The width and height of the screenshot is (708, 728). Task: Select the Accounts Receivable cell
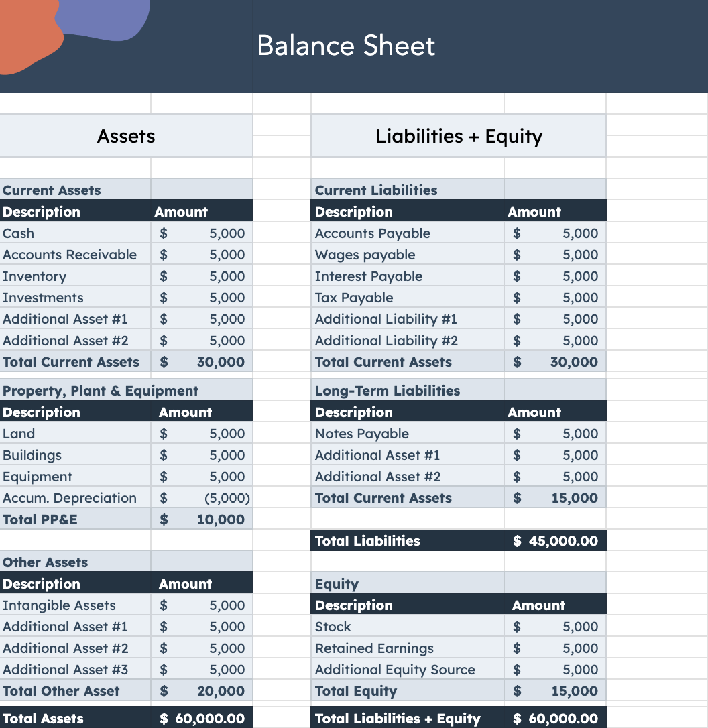(x=75, y=255)
